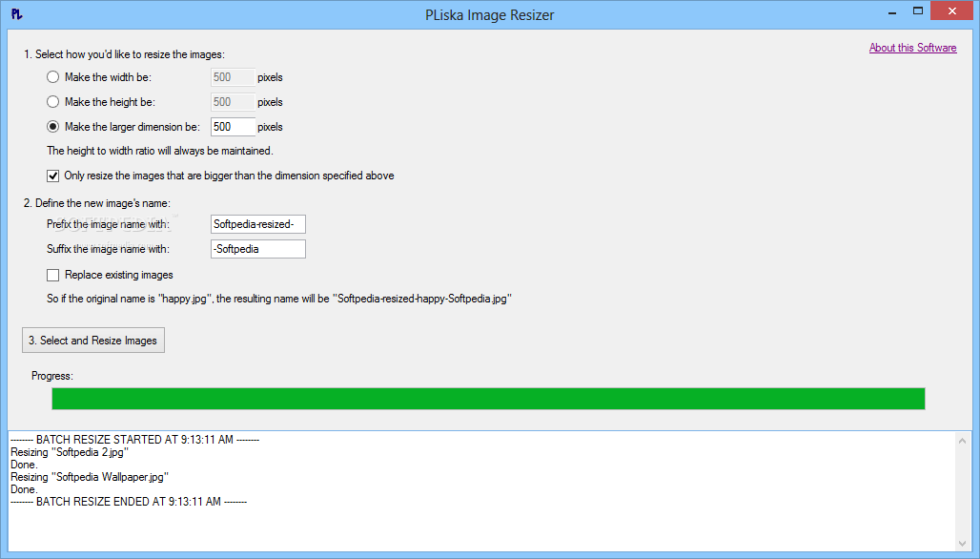Click the suffix image name field
This screenshot has height=559, width=980.
coord(258,249)
